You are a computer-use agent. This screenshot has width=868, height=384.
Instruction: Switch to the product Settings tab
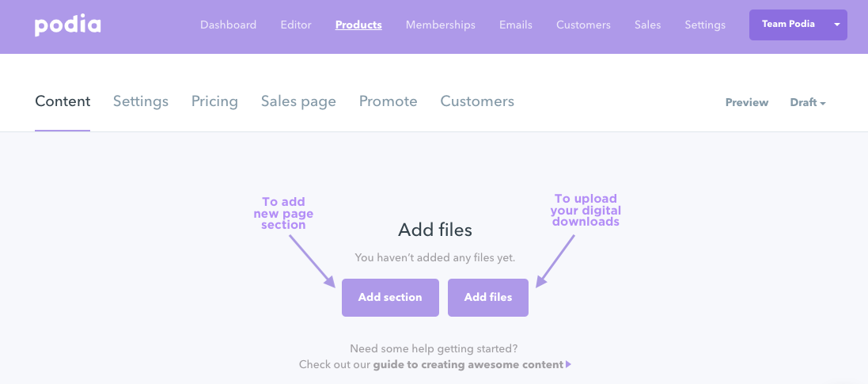(x=141, y=101)
